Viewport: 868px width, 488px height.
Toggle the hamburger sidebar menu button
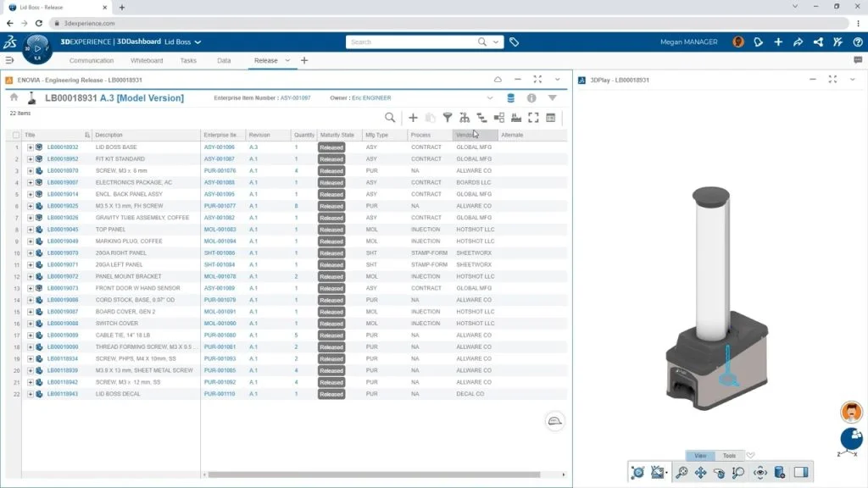[9, 60]
